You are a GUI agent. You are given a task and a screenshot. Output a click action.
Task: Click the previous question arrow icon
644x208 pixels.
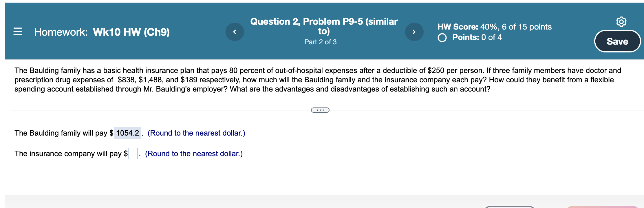pos(235,32)
